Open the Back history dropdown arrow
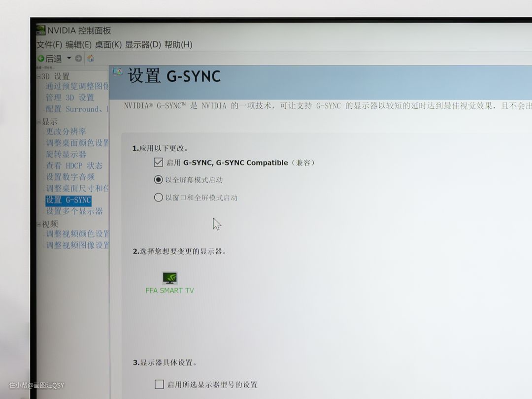Image resolution: width=532 pixels, height=399 pixels. tap(69, 58)
